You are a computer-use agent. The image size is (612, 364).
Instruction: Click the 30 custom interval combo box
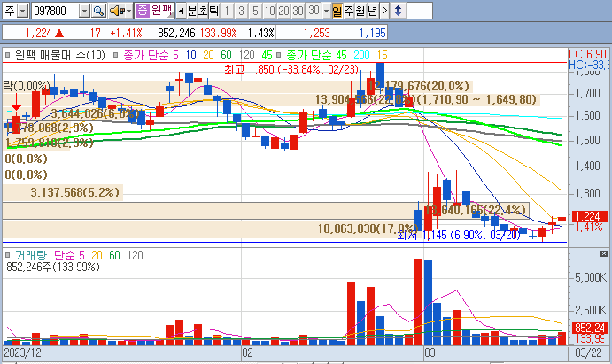click(x=318, y=11)
